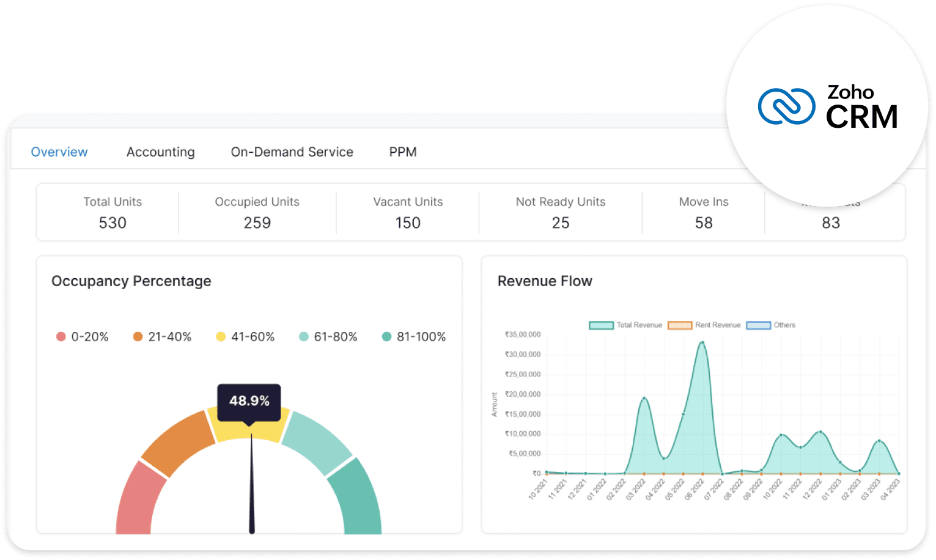Click the Vacant Units 150 stat
This screenshot has height=560, width=936.
pyautogui.click(x=408, y=223)
